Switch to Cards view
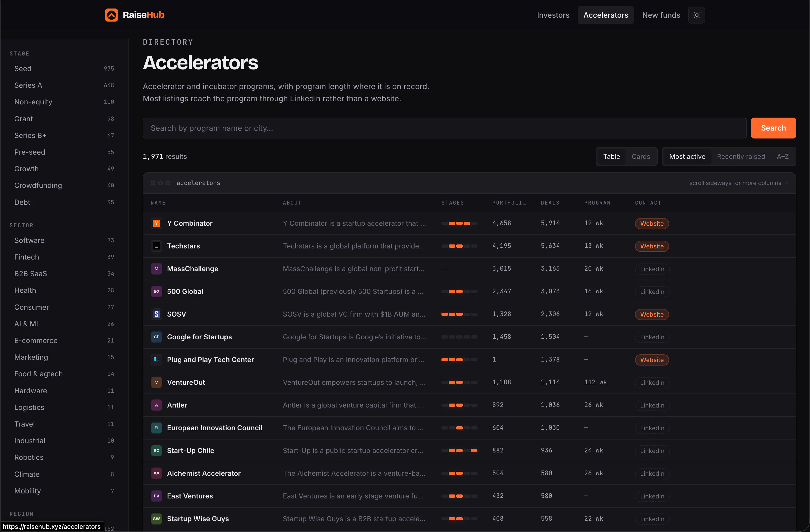 point(641,156)
